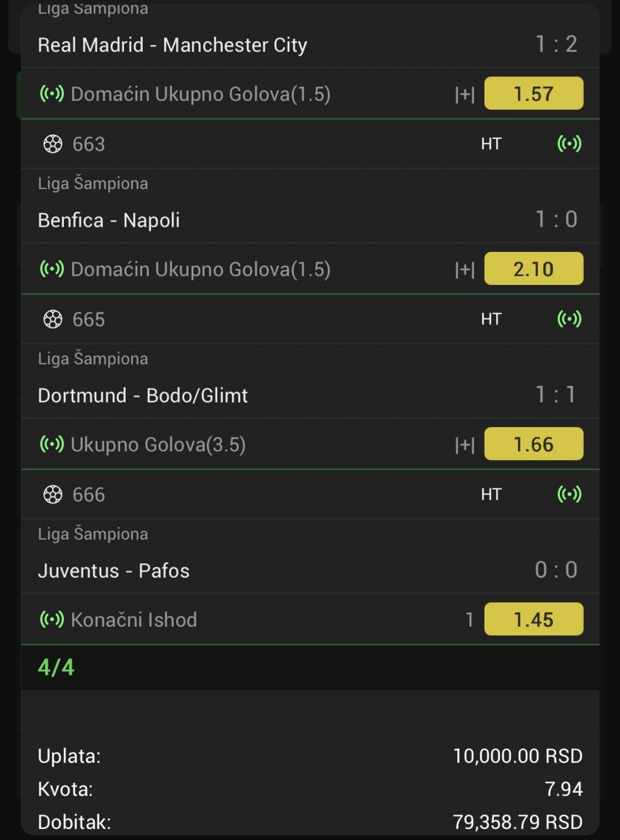This screenshot has width=620, height=840.
Task: Open the Real Madrid - Manchester City match
Action: (x=172, y=45)
